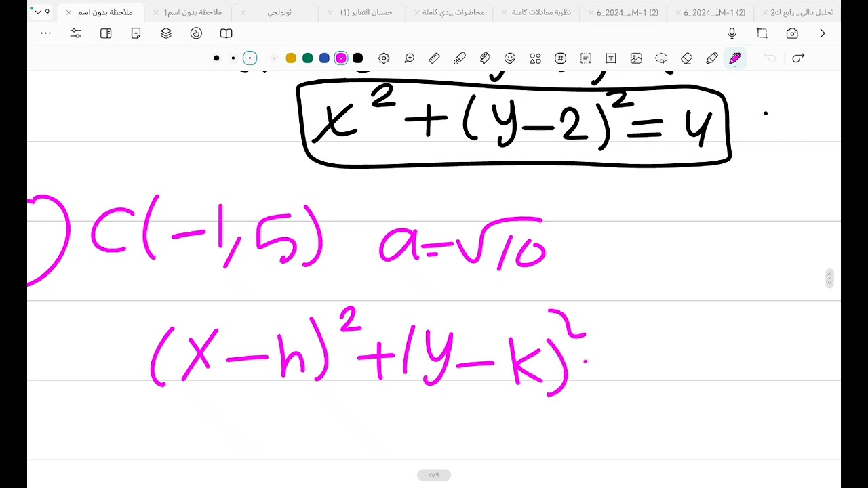Pick the black pen color
This screenshot has height=488, width=868.
click(357, 58)
